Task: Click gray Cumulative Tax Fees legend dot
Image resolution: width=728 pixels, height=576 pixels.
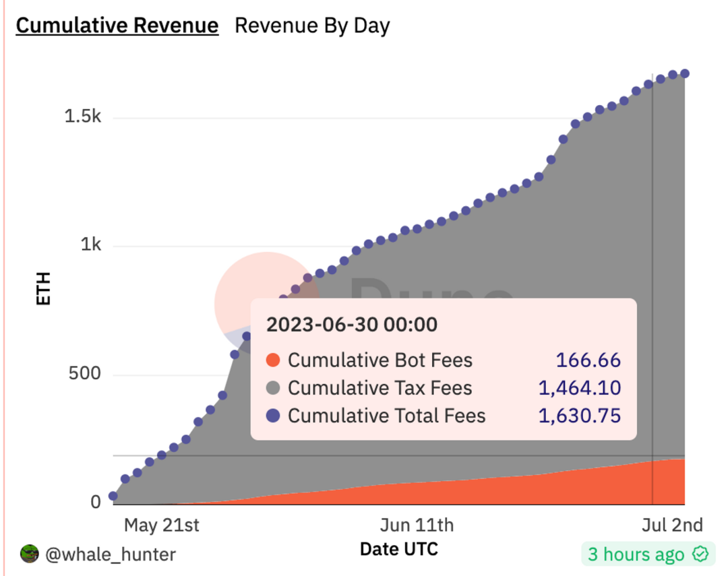Action: (x=273, y=388)
